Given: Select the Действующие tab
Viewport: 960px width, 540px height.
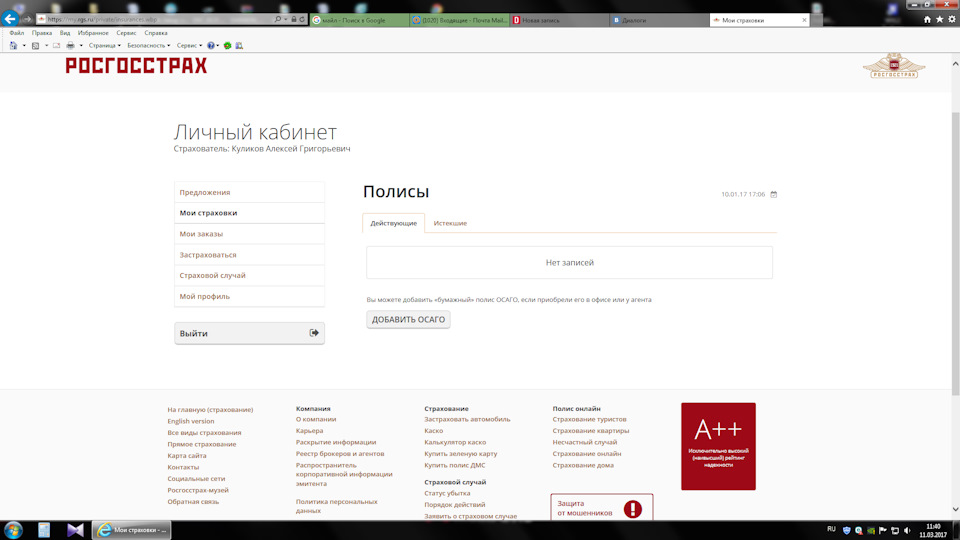Looking at the screenshot, I should click(394, 223).
